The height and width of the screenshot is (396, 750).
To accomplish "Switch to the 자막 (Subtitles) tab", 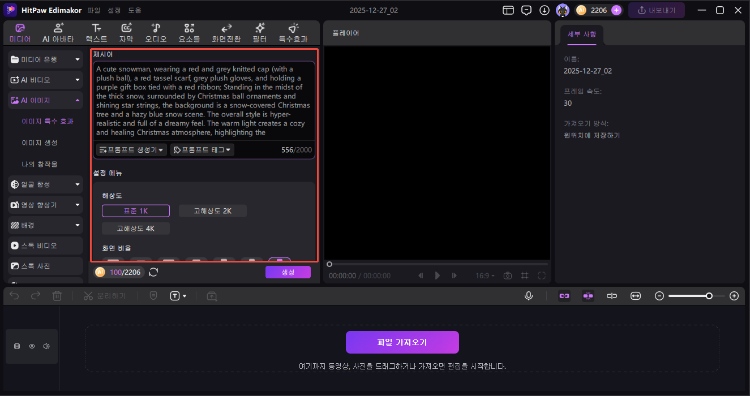I will [126, 33].
